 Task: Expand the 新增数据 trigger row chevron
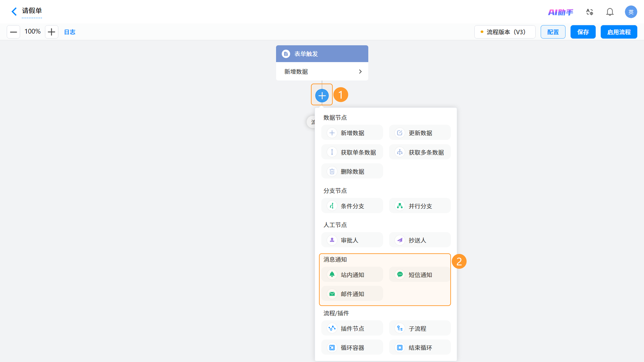[x=360, y=72]
